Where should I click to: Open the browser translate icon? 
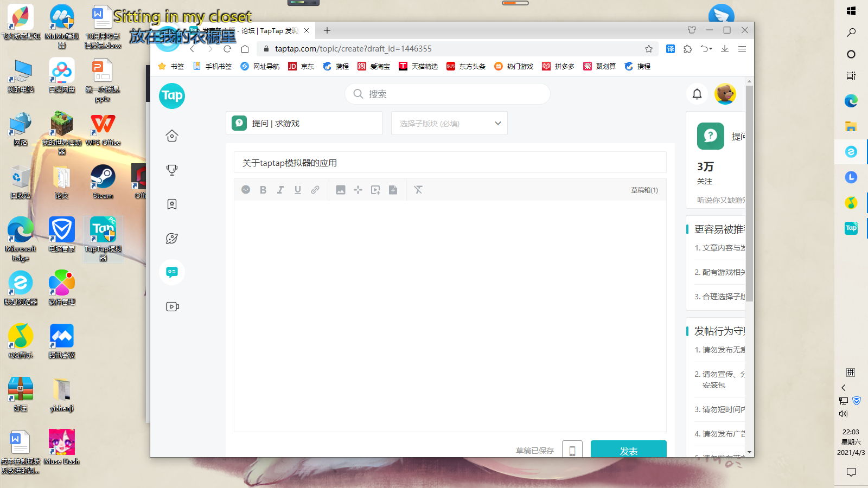tap(671, 49)
